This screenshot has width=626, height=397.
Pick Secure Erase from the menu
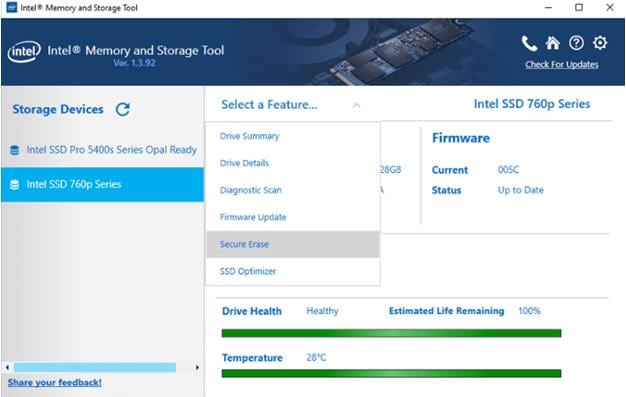point(293,244)
